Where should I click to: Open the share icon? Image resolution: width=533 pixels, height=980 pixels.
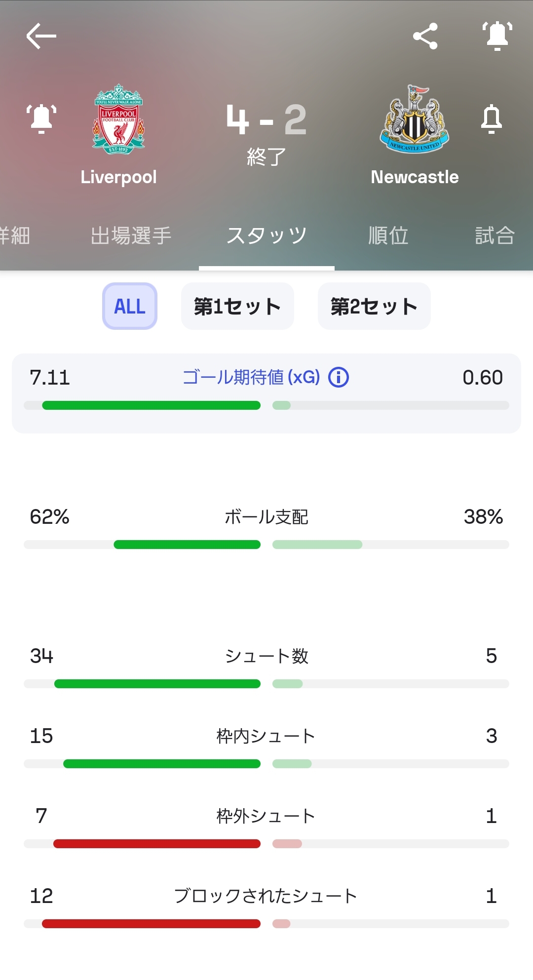pos(425,36)
